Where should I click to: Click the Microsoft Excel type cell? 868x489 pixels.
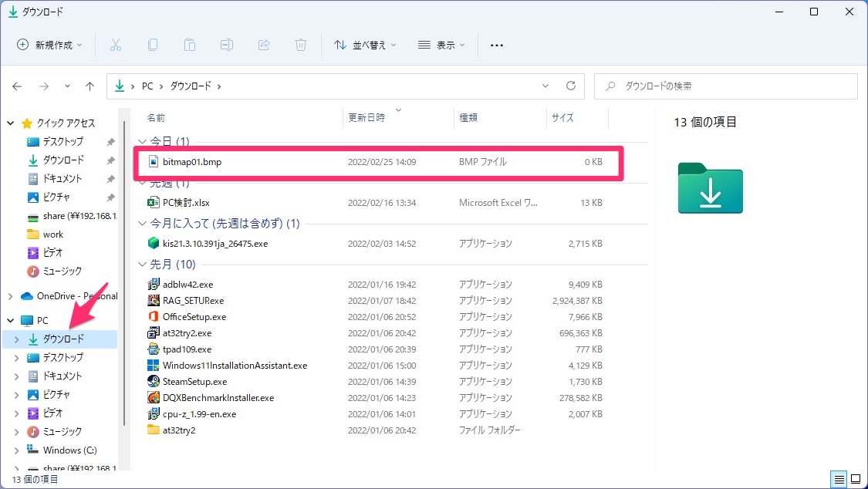[498, 202]
